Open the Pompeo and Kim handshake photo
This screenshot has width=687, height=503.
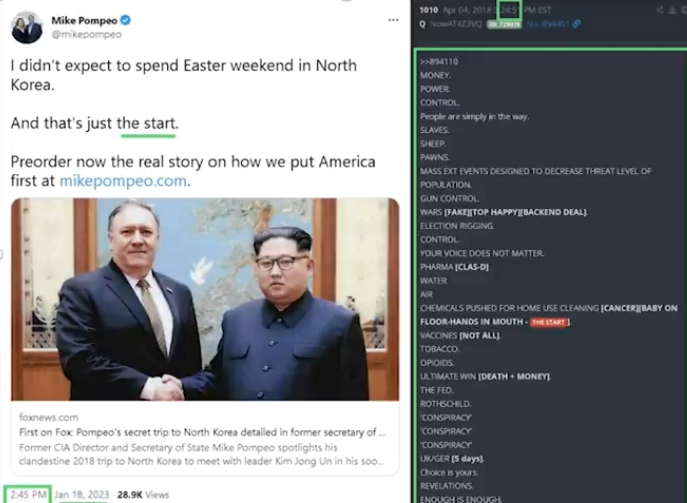[205, 299]
